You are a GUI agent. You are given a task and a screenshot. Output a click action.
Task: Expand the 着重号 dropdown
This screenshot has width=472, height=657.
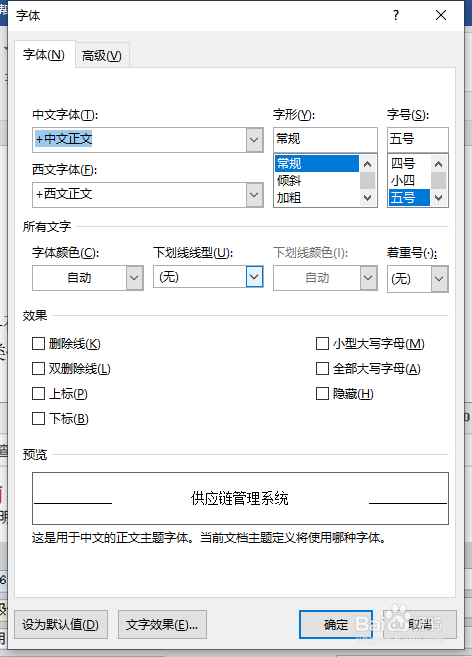(x=439, y=279)
